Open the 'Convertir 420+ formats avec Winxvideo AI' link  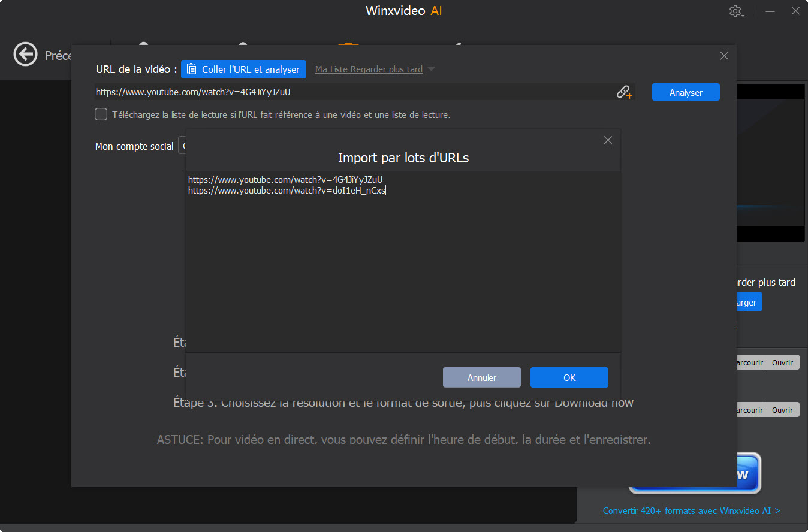point(691,510)
